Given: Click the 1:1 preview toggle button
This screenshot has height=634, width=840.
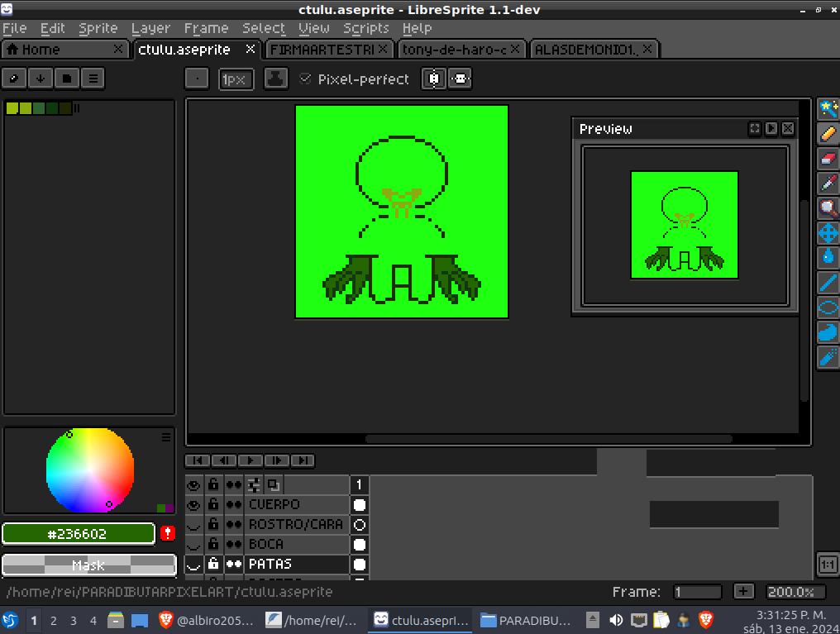Looking at the screenshot, I should [x=828, y=565].
